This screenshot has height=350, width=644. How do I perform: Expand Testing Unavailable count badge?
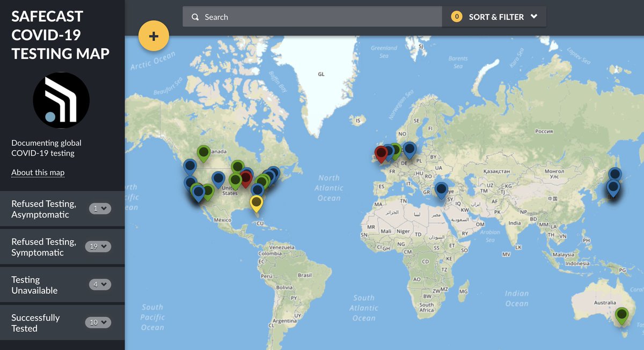[99, 285]
